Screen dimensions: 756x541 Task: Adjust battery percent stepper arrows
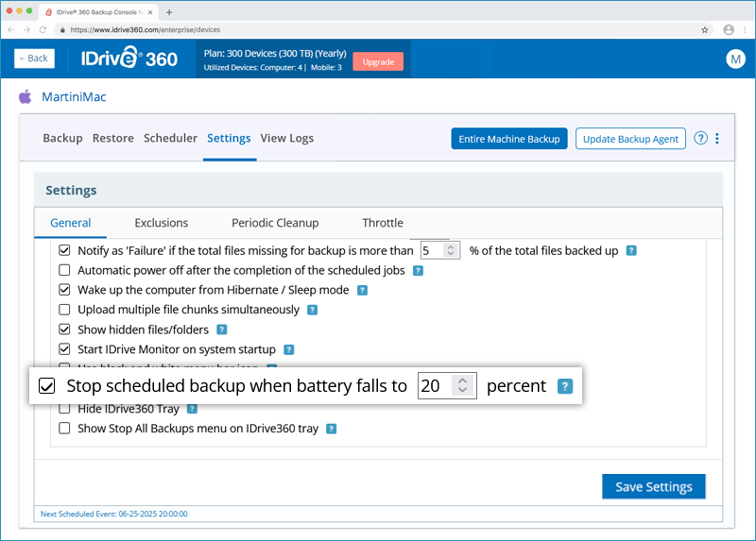462,385
